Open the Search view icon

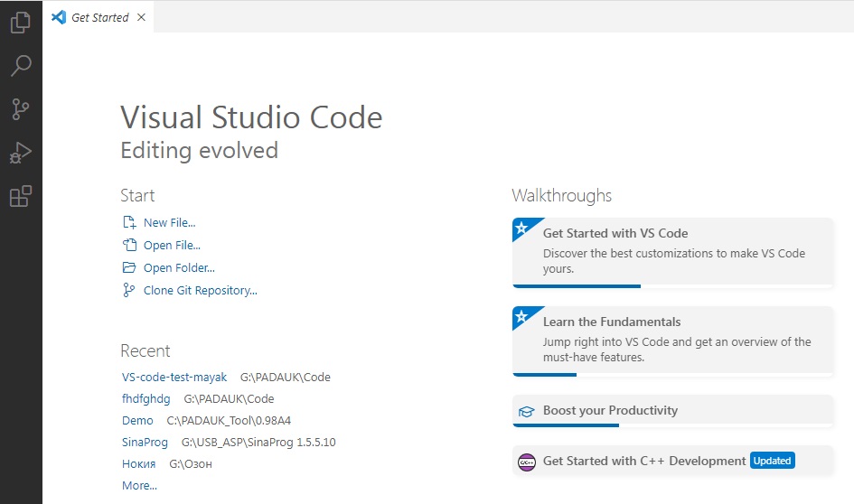point(20,66)
